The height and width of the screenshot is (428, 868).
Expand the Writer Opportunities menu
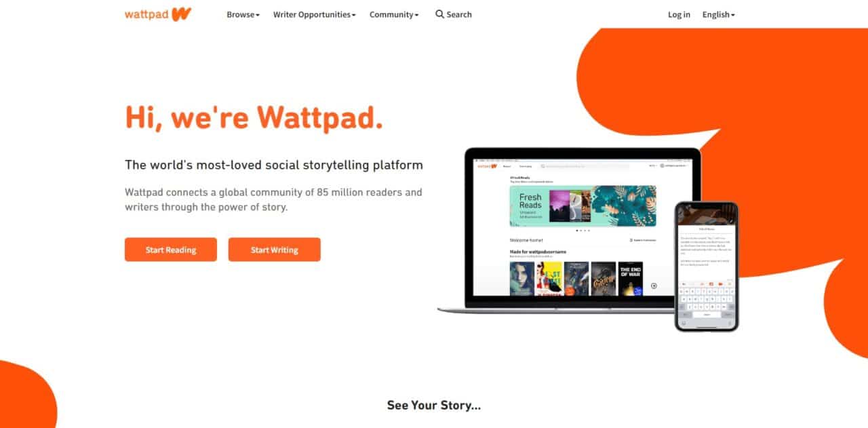coord(314,14)
